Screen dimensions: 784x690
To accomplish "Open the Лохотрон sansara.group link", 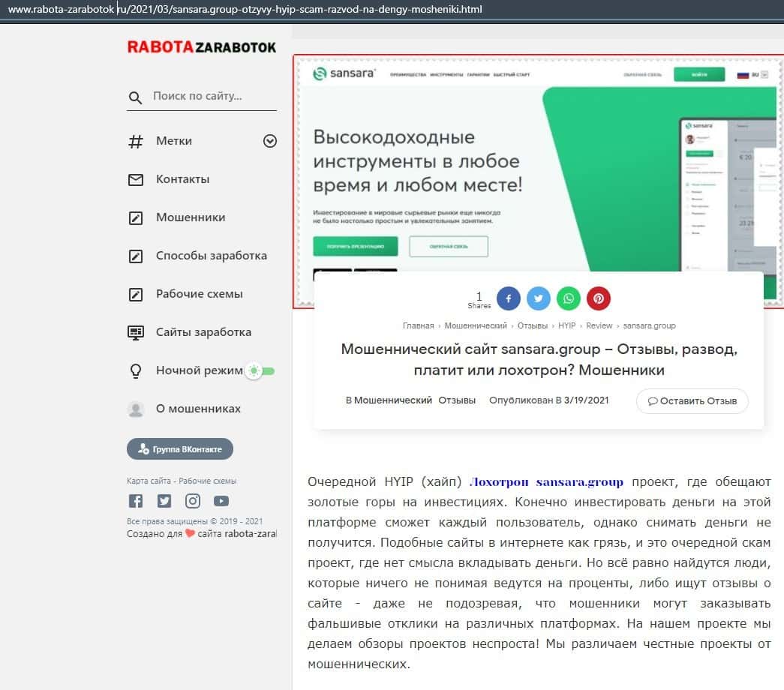I will click(x=546, y=482).
